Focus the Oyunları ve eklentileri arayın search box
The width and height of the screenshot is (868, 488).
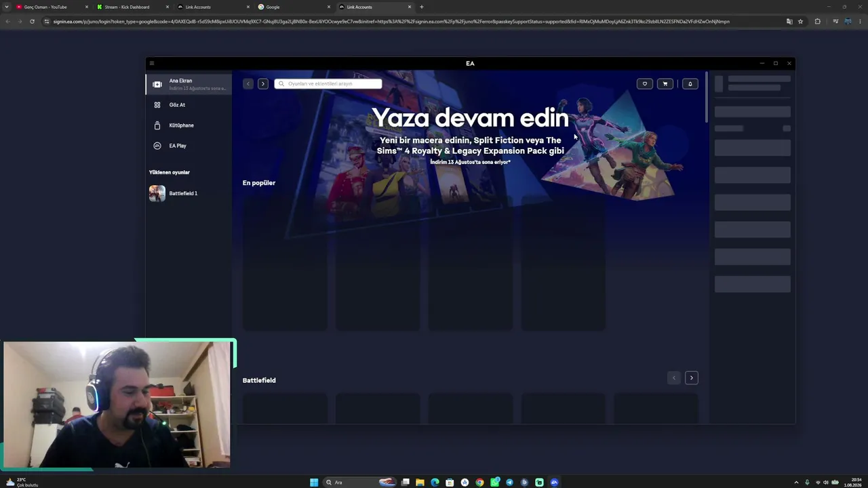click(328, 84)
